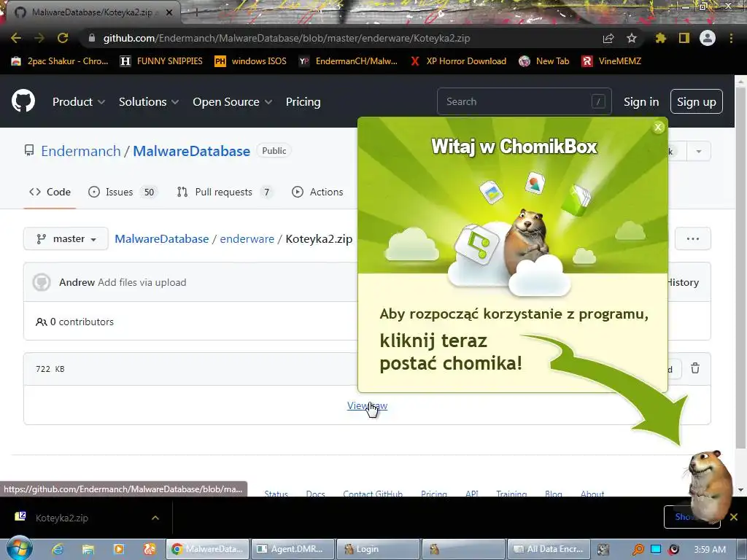Open the Chrome profile avatar
The width and height of the screenshot is (747, 560).
pos(708,38)
